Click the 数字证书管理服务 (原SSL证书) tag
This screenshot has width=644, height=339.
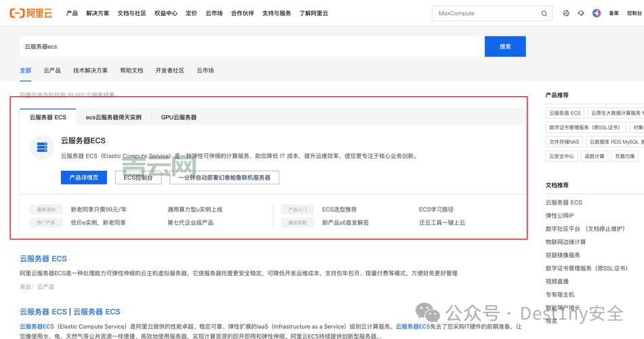[584, 127]
